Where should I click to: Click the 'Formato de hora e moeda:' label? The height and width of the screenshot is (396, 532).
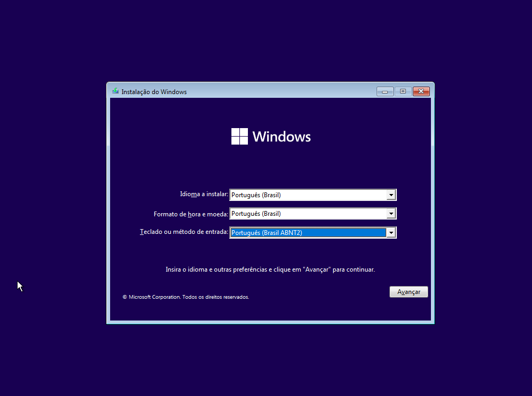pyautogui.click(x=190, y=214)
